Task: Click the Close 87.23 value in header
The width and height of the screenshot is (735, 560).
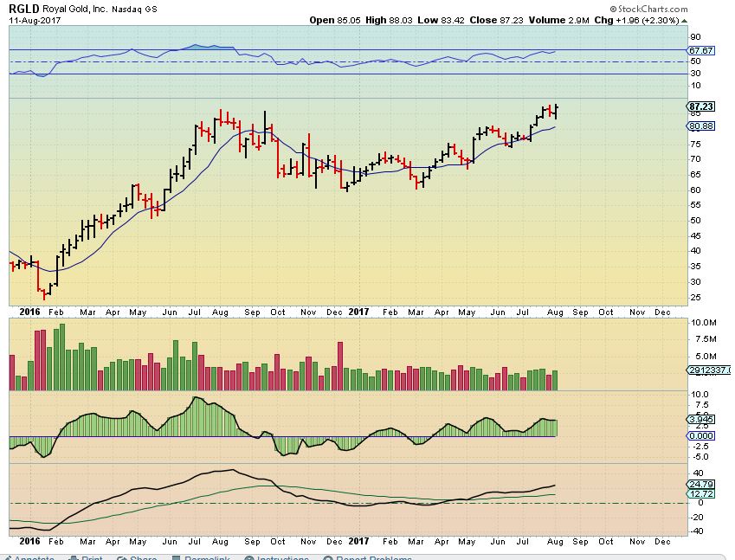Action: [x=496, y=20]
